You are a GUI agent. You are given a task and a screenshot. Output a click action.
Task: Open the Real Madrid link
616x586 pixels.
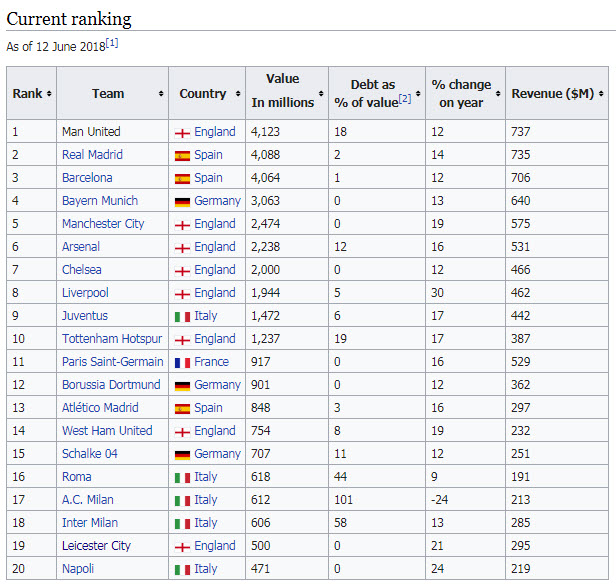[92, 155]
